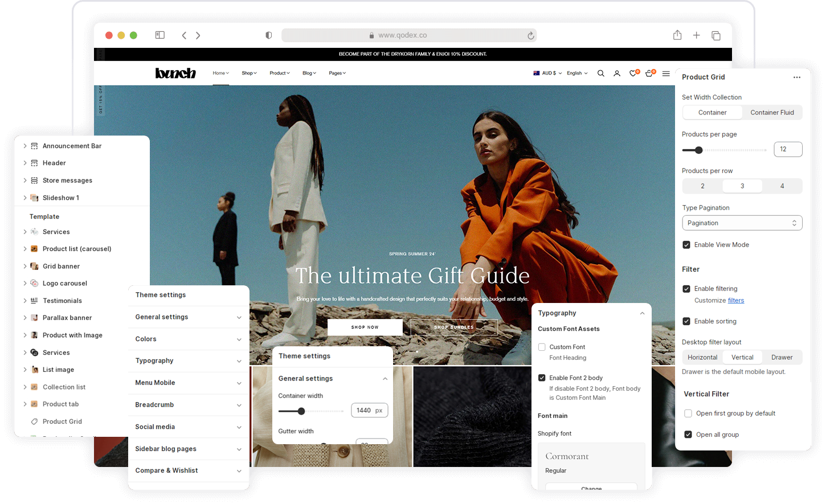The image size is (826, 504).
Task: Open the hamburger menu icon in header
Action: [x=666, y=73]
